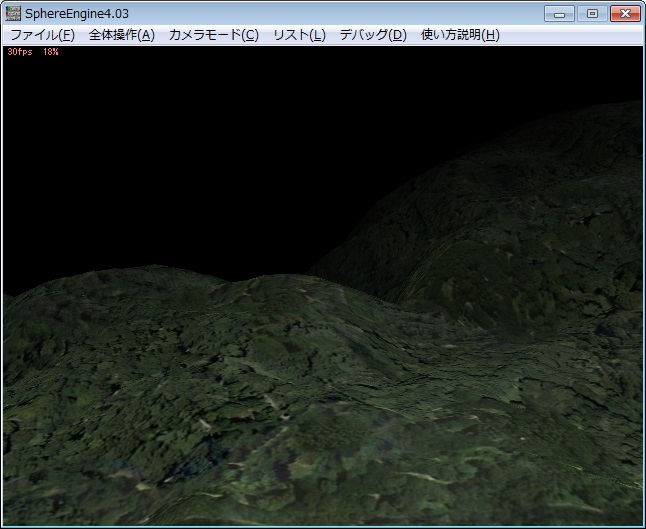Open the カメラモード(C) menu
This screenshot has width=646, height=529.
214,35
